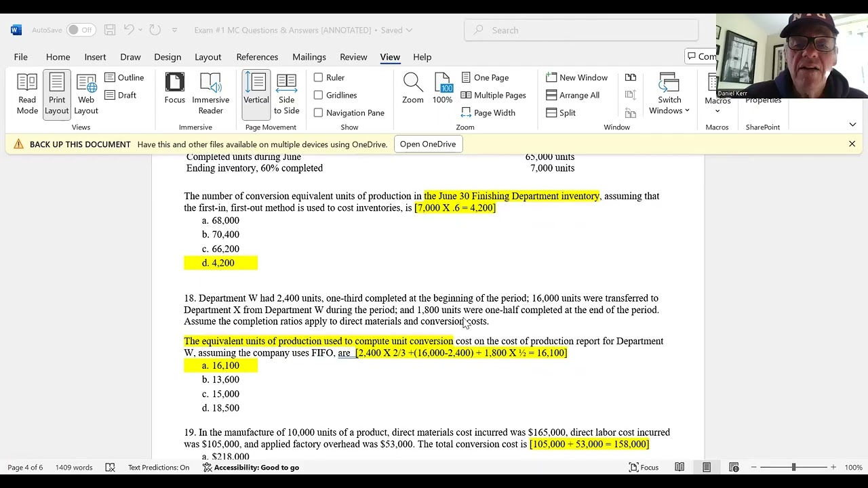This screenshot has width=868, height=488.
Task: Click Focus button in status bar
Action: (x=644, y=467)
